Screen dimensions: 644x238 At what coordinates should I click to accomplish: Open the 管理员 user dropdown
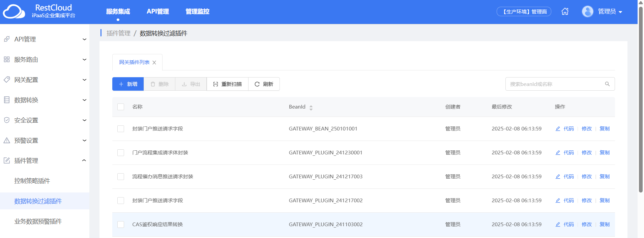click(610, 11)
